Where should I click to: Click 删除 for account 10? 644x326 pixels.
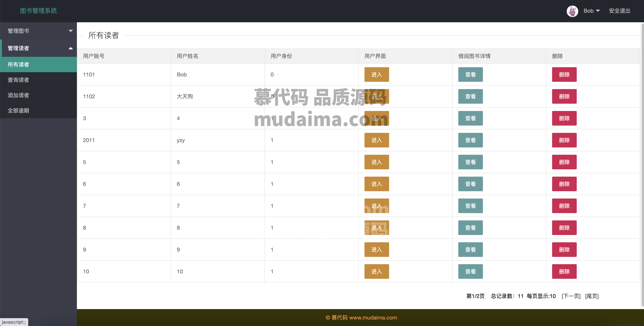click(x=564, y=271)
